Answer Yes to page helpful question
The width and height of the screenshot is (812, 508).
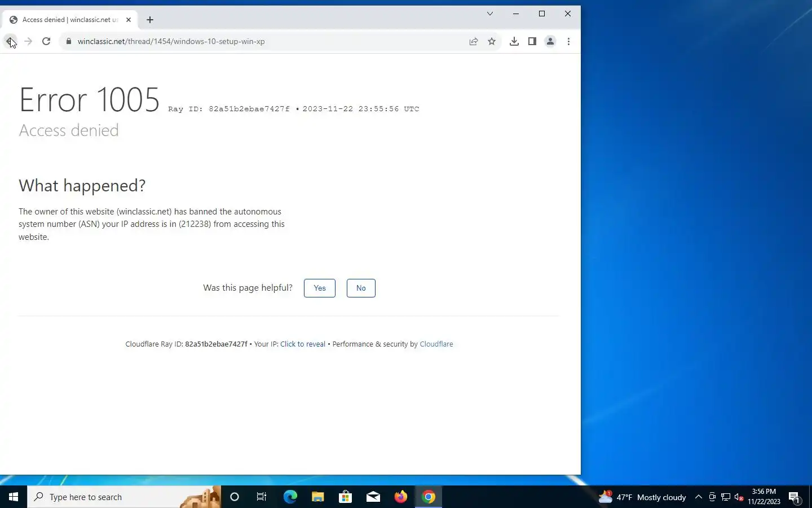(x=320, y=288)
